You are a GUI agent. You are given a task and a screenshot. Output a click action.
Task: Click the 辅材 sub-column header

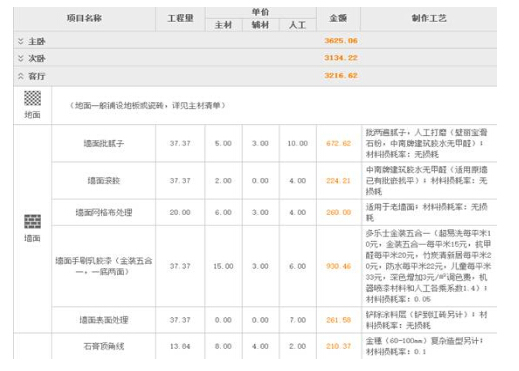[x=260, y=25]
